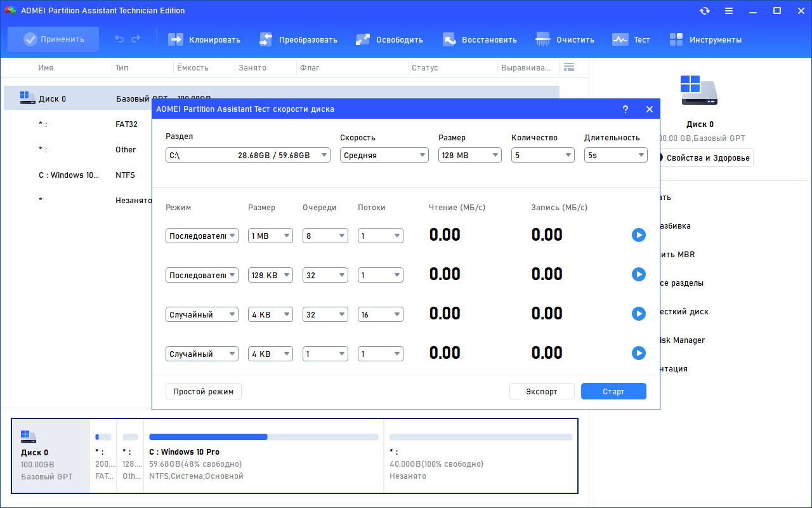The image size is (812, 508).
Task: Open the Tools toolbar menu
Action: click(705, 39)
